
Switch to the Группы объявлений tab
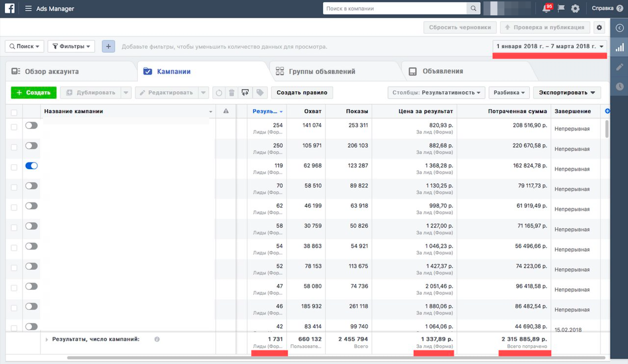coord(321,71)
